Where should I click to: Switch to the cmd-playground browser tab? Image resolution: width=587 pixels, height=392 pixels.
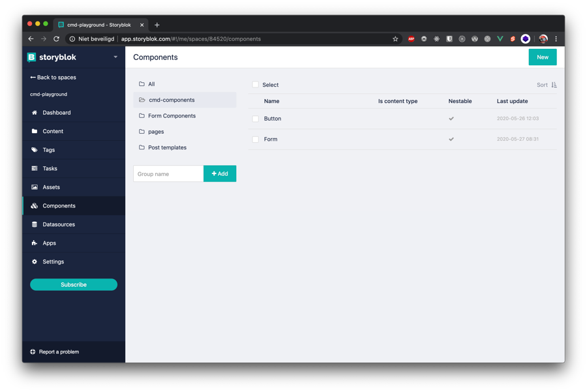point(99,25)
